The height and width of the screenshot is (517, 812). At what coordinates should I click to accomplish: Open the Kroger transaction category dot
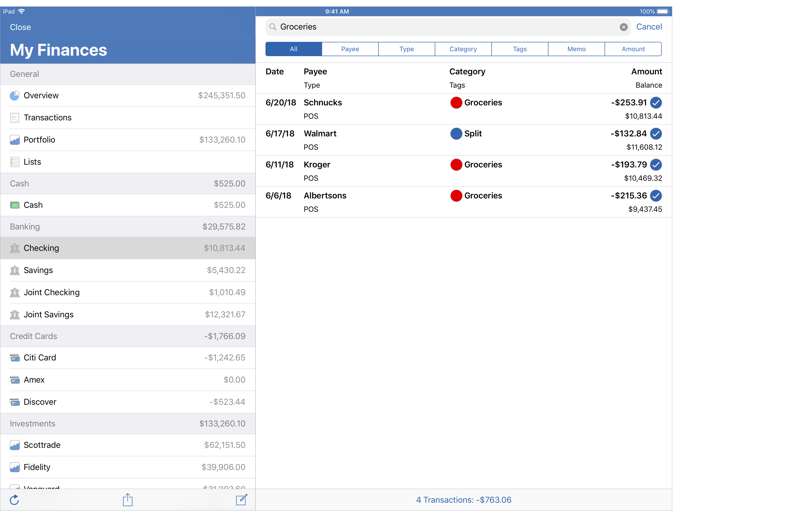[x=457, y=165]
